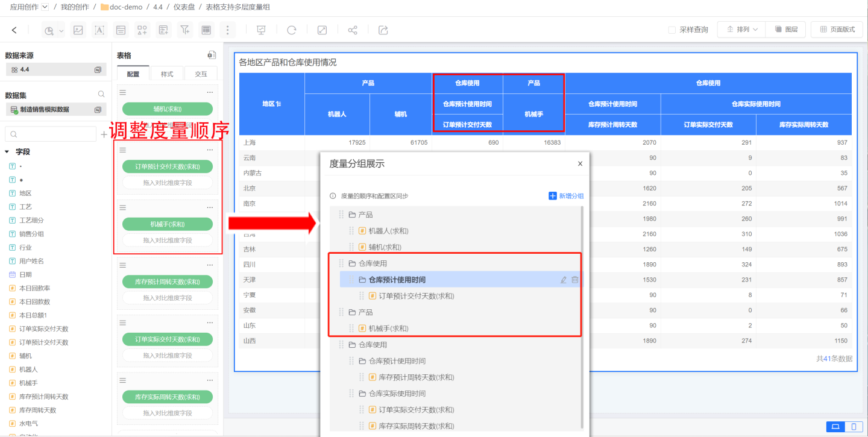Switch to the 样式 tab
868x437 pixels.
[167, 74]
